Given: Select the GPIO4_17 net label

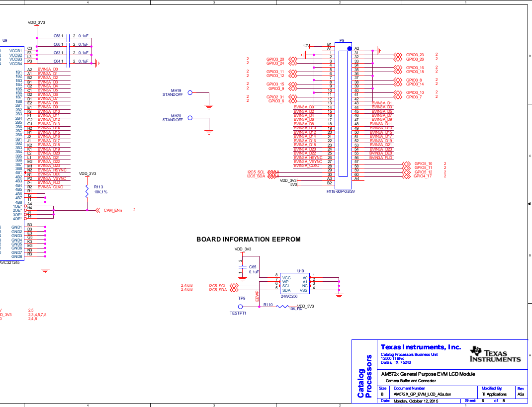Looking at the screenshot, I should click(423, 176).
